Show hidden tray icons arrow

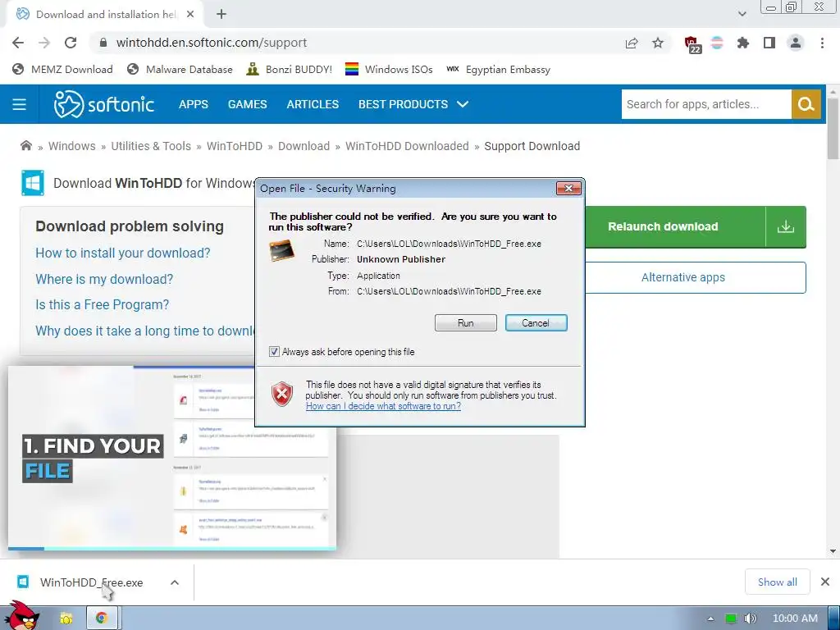pyautogui.click(x=710, y=619)
